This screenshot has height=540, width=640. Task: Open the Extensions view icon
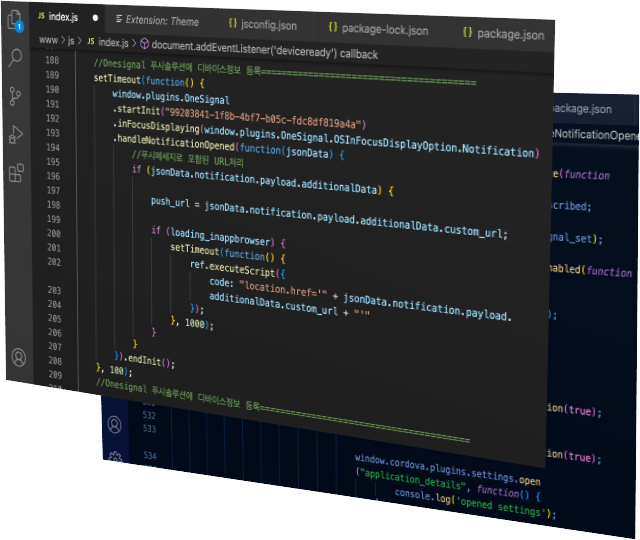16,173
